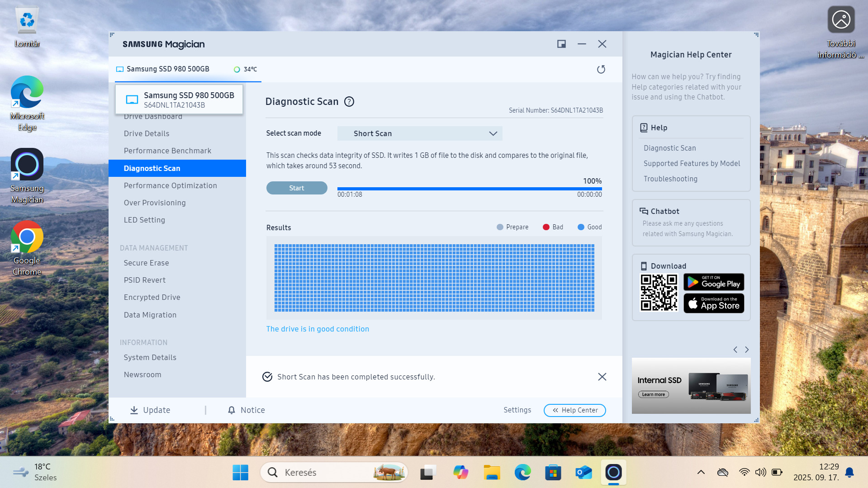Screen dimensions: 868x488
Task: Click the Start scan button
Action: [x=297, y=188]
